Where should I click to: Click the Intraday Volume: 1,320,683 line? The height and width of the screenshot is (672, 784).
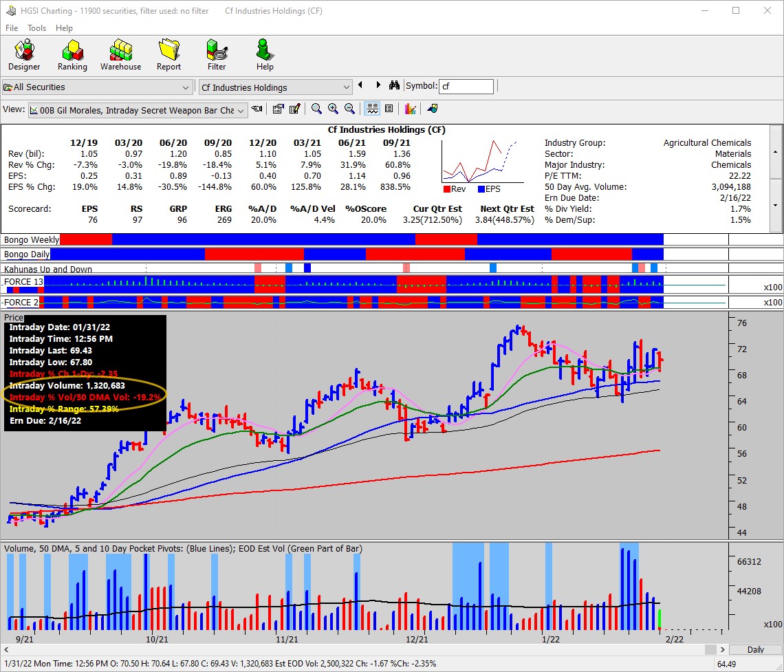(x=67, y=385)
